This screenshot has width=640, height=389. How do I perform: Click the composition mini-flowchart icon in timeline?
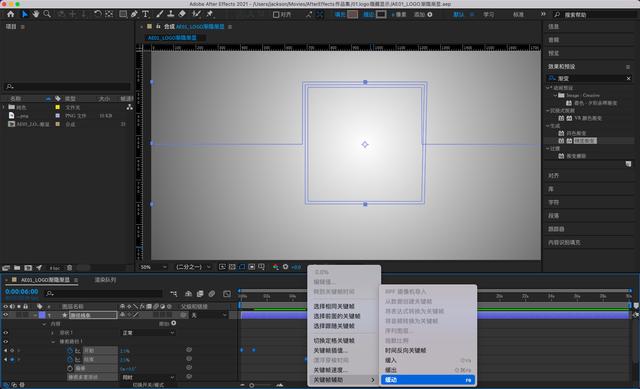(174, 293)
